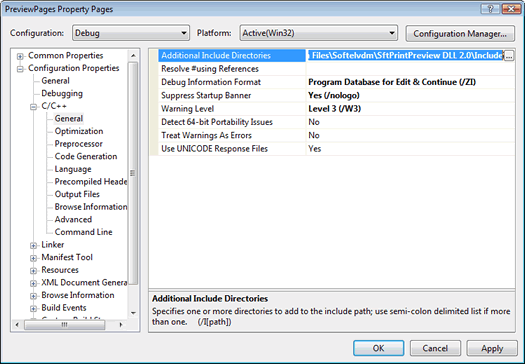The width and height of the screenshot is (525, 364).
Task: Collapse the C/C++ tree node
Action: coord(33,107)
